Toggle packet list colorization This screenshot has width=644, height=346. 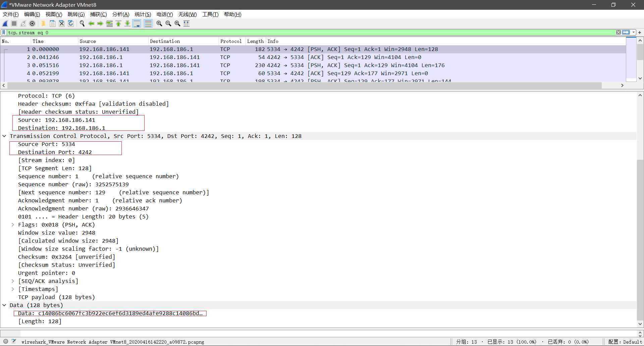click(x=148, y=23)
